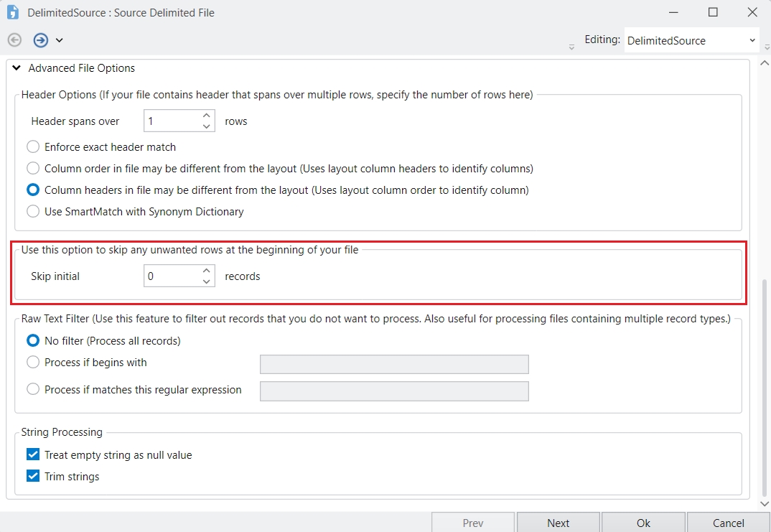Disable the Trim strings checkbox
The height and width of the screenshot is (532, 771).
tap(33, 477)
